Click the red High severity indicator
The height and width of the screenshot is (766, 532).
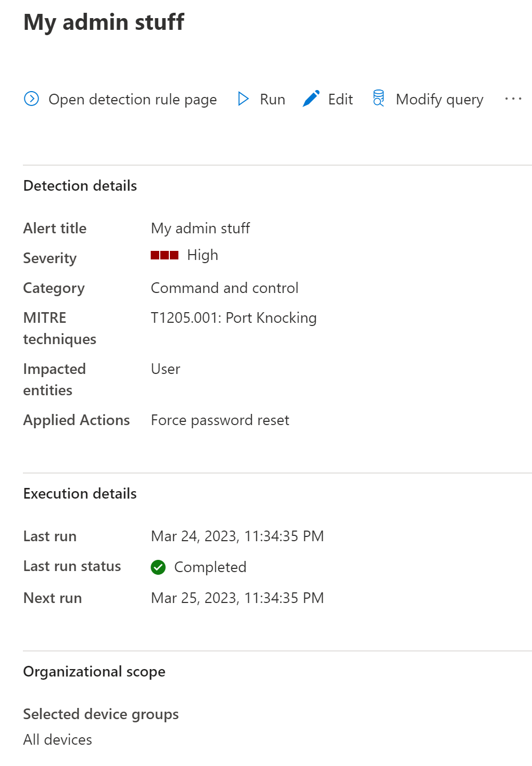coord(165,256)
